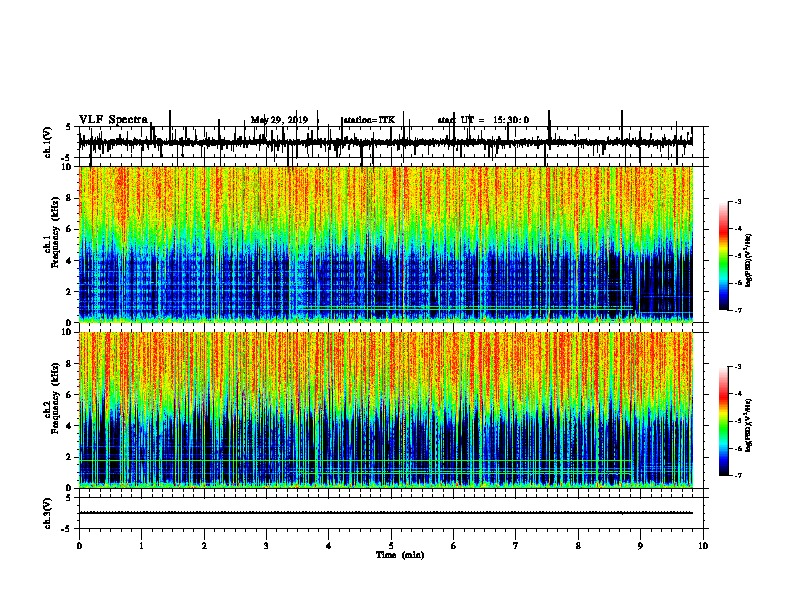Click the ch.2 color bar log(PSD) units label
The image size is (792, 612).
tap(749, 425)
